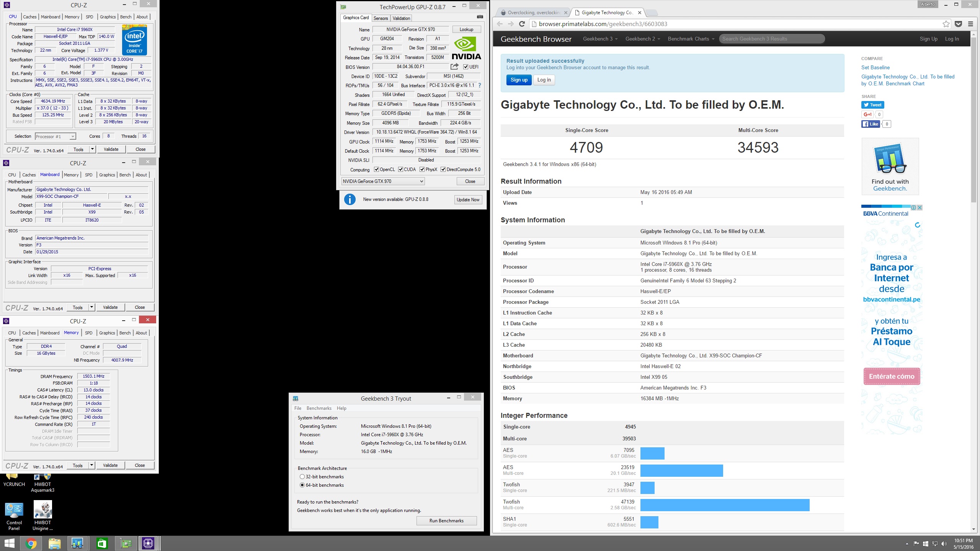The width and height of the screenshot is (980, 551).
Task: Click the Intel Core i7 logo in CPU-Z
Action: coord(134,40)
